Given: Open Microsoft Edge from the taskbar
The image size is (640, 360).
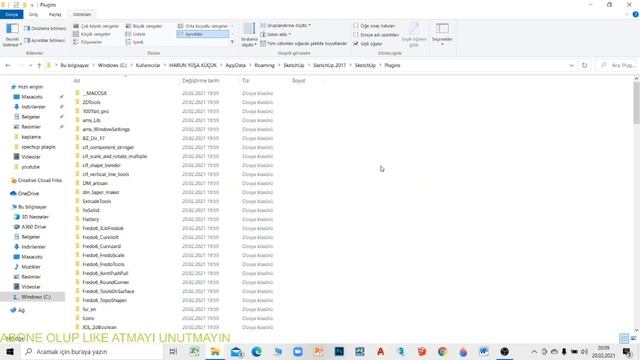Looking at the screenshot, I should (256, 351).
